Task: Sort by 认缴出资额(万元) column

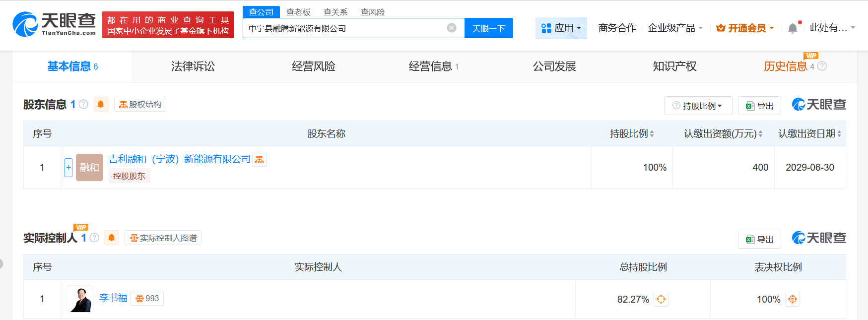Action: click(723, 133)
